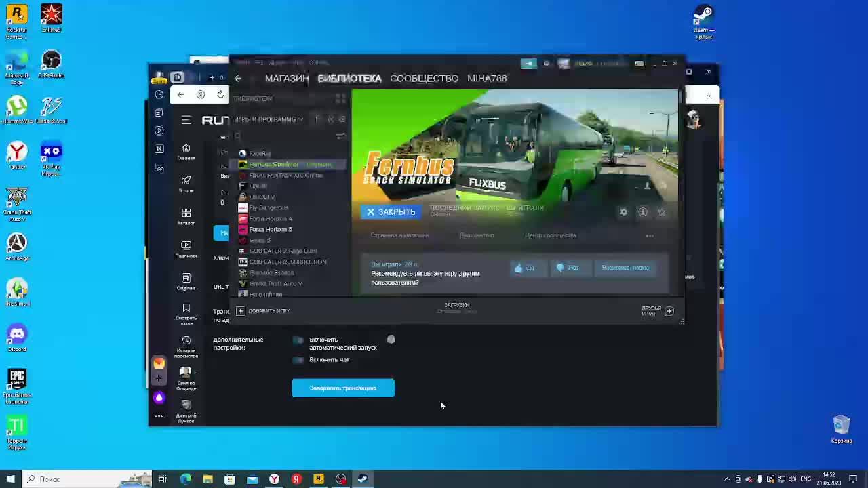Click Fernbus Coach Simulator hero banner
Image resolution: width=868 pixels, height=488 pixels.
515,146
